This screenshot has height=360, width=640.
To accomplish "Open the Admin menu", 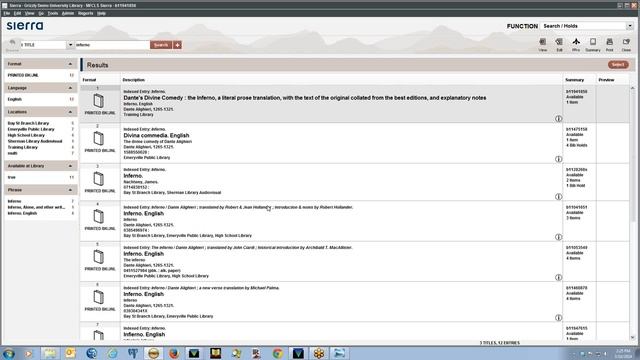I will coord(68,13).
